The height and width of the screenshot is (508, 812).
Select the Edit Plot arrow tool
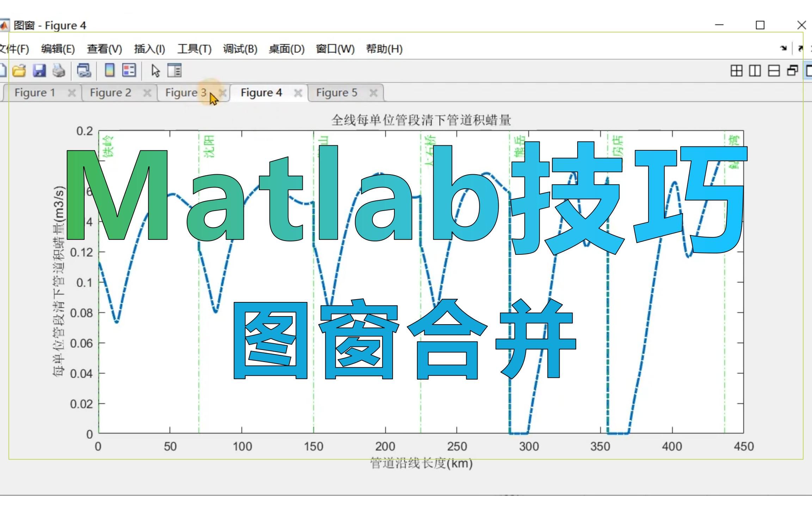tap(155, 71)
